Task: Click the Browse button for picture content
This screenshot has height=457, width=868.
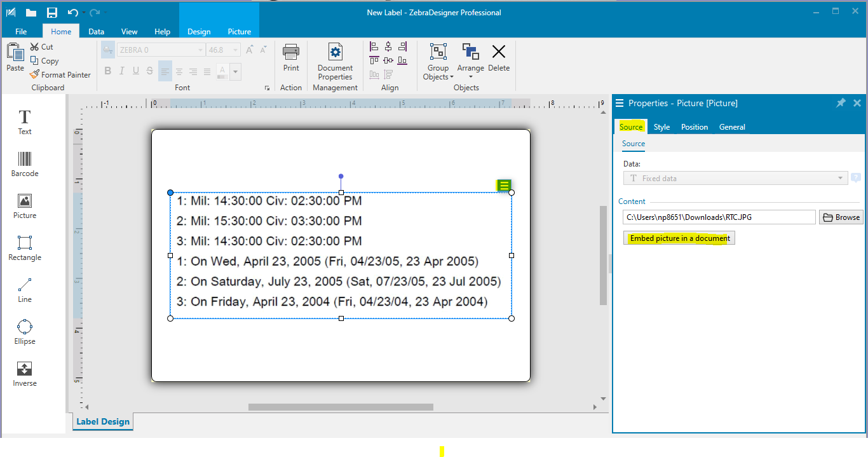Action: click(841, 217)
